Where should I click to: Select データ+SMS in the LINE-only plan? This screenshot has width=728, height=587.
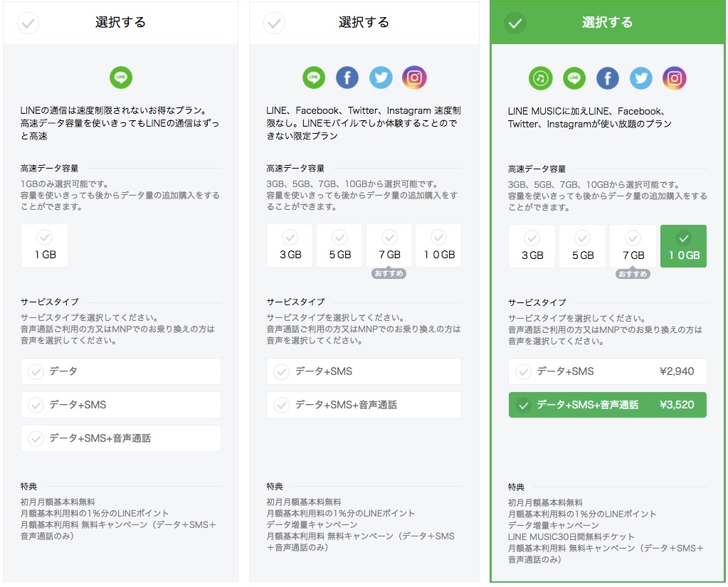point(121,405)
